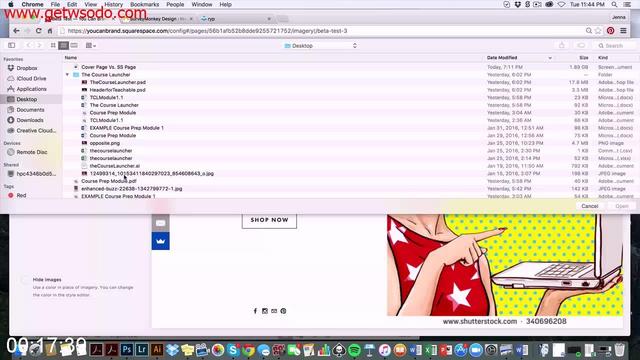Click the Instagram icon on the page
The height and width of the screenshot is (360, 640).
264,311
